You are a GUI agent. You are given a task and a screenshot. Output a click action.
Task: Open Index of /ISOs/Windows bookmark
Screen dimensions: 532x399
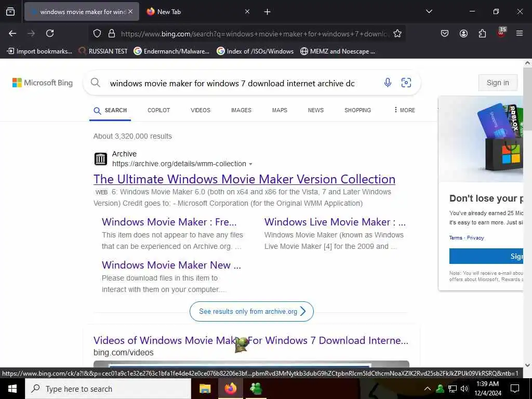[x=255, y=51]
